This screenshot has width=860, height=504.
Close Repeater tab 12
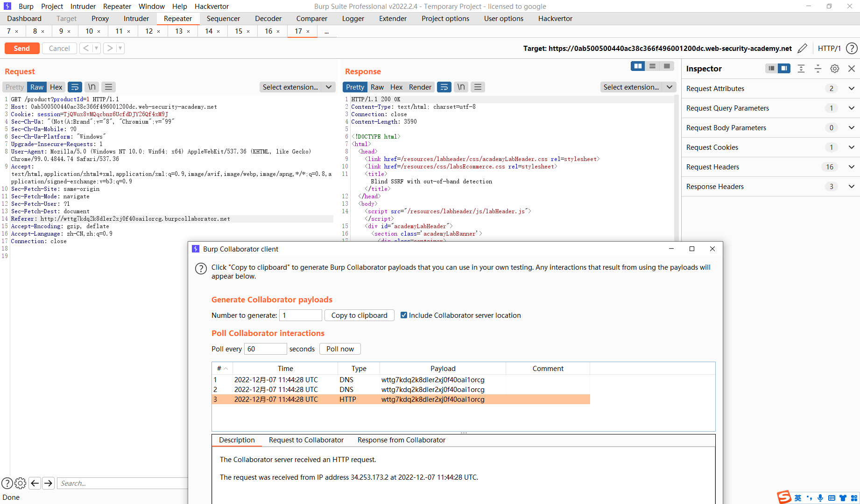pos(159,31)
